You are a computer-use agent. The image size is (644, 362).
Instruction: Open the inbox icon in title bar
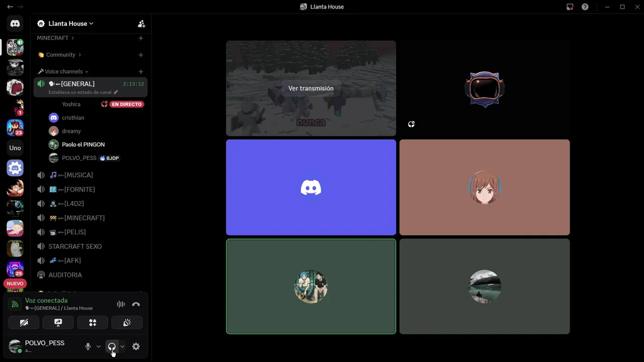coord(570,7)
